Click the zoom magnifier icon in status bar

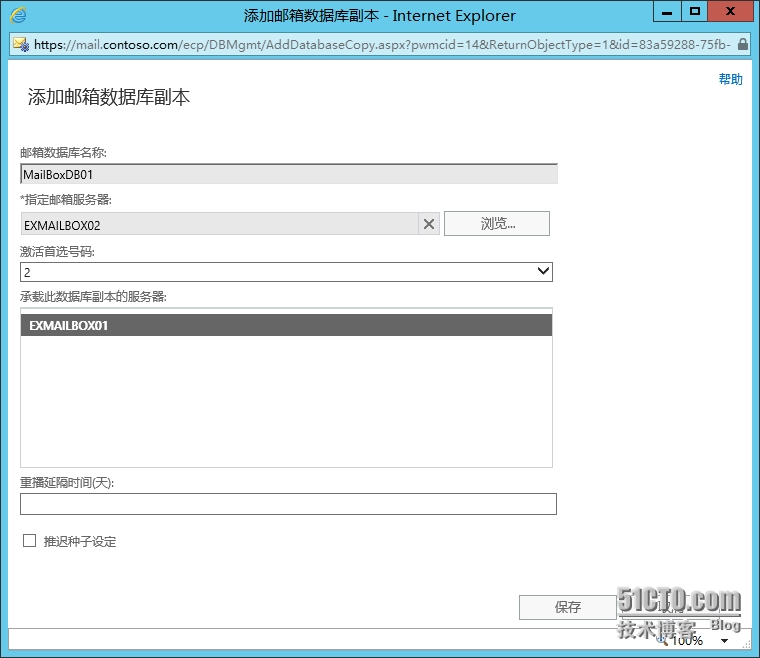coord(661,640)
